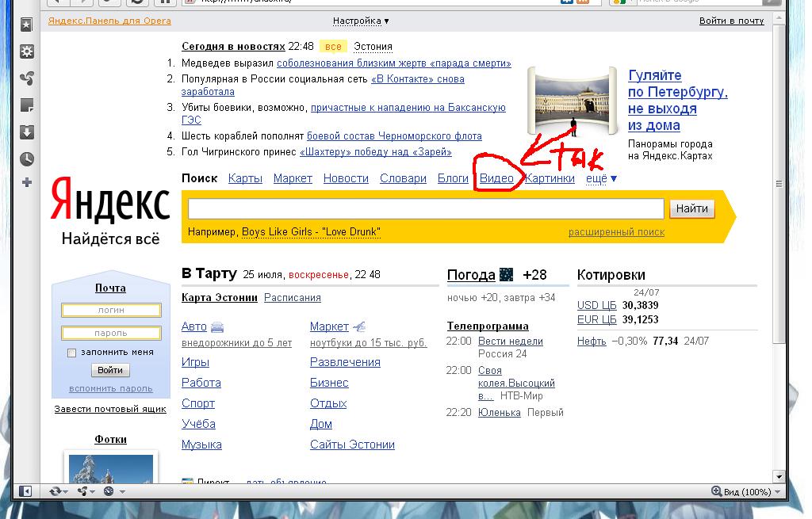Click the weather icon next to Погода
The image size is (812, 519).
[x=506, y=274]
